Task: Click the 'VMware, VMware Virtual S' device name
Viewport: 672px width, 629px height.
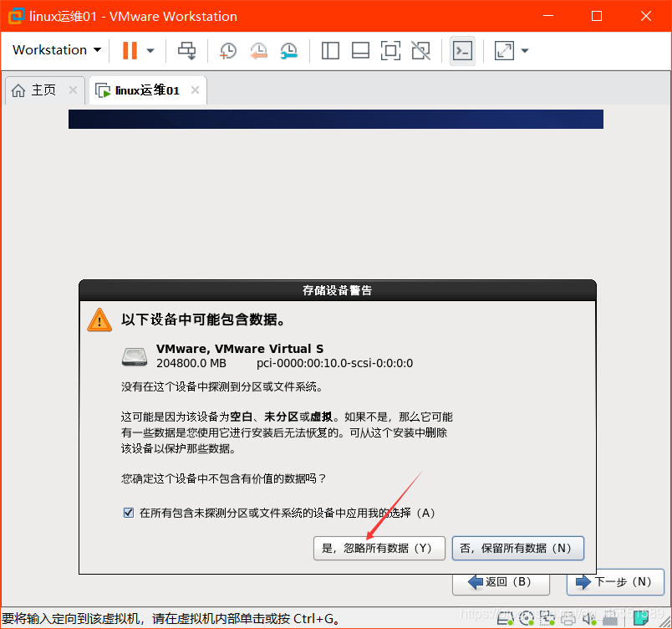Action: tap(240, 349)
